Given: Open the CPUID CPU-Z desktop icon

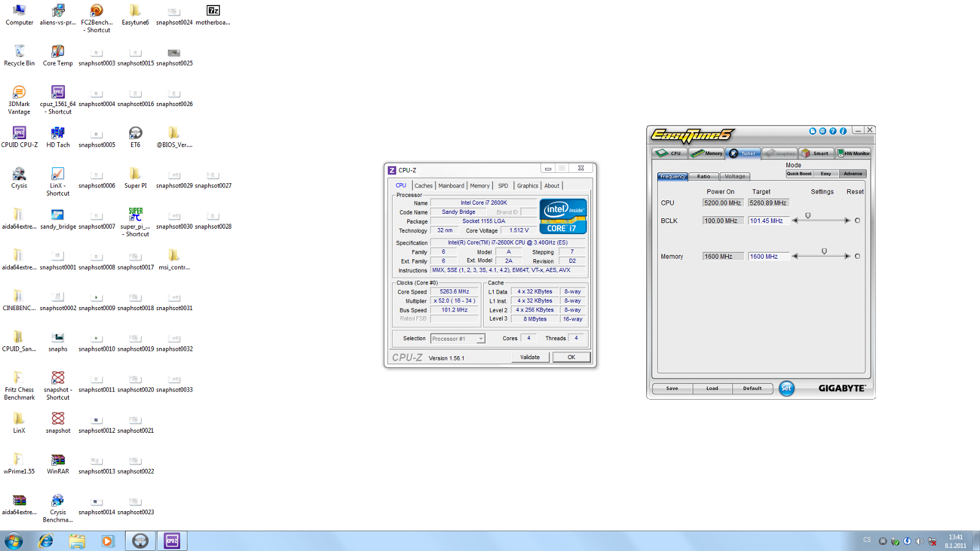Looking at the screenshot, I should [19, 137].
